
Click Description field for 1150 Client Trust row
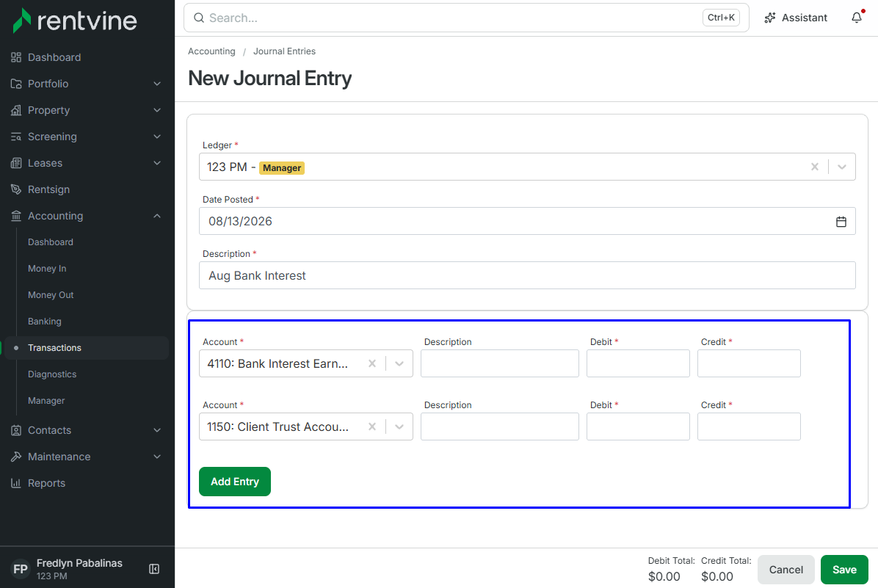point(499,427)
